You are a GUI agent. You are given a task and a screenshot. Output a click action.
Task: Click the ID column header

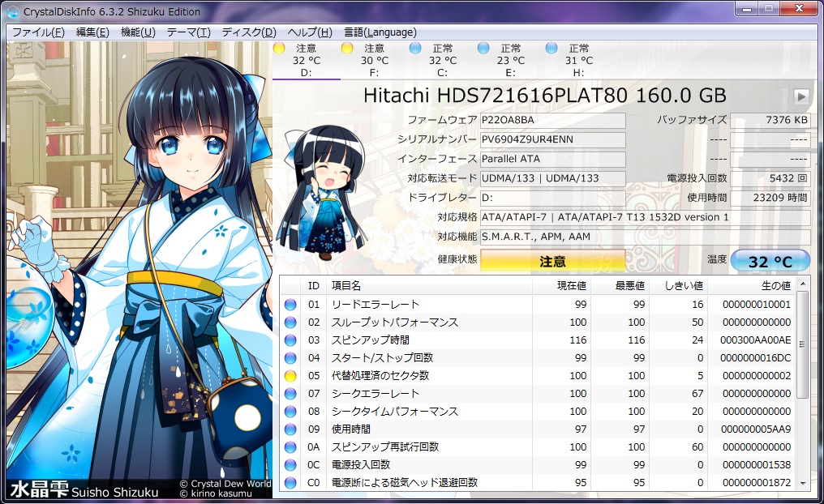pyautogui.click(x=314, y=285)
